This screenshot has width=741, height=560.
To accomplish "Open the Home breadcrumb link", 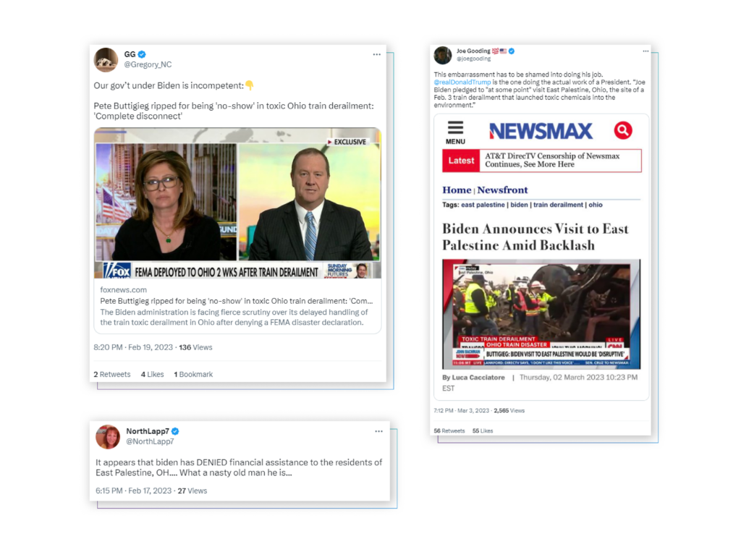I will (457, 190).
